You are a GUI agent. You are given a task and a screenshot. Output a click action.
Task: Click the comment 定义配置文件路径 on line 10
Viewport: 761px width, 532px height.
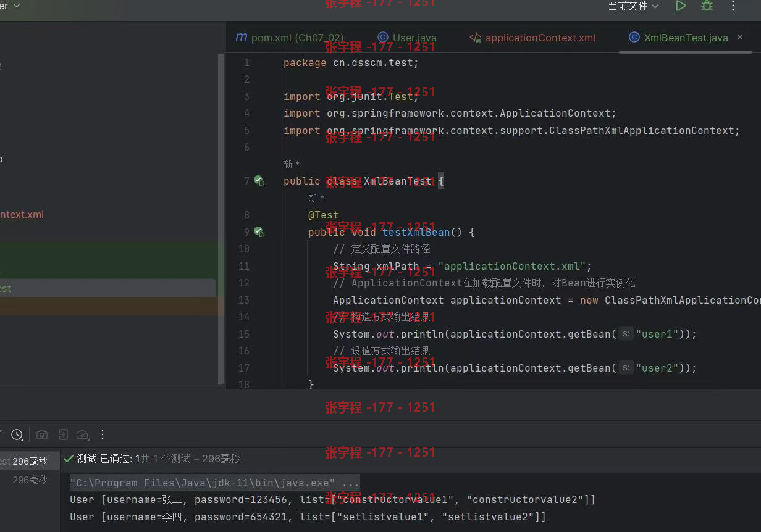(381, 249)
